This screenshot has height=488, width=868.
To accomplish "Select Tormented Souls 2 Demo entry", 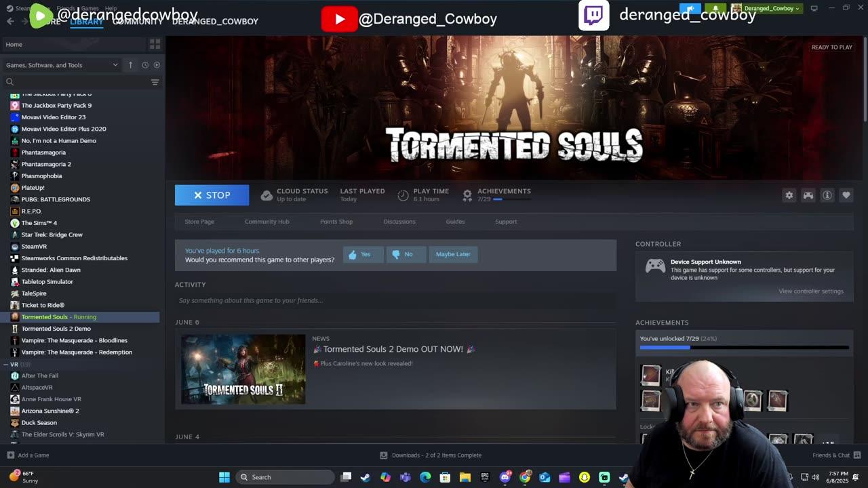I will 56,329.
